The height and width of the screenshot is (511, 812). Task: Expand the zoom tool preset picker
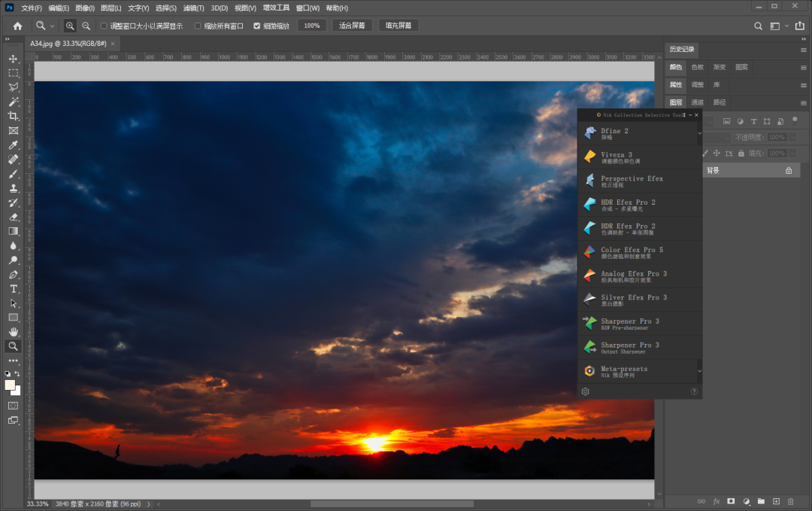coord(52,26)
